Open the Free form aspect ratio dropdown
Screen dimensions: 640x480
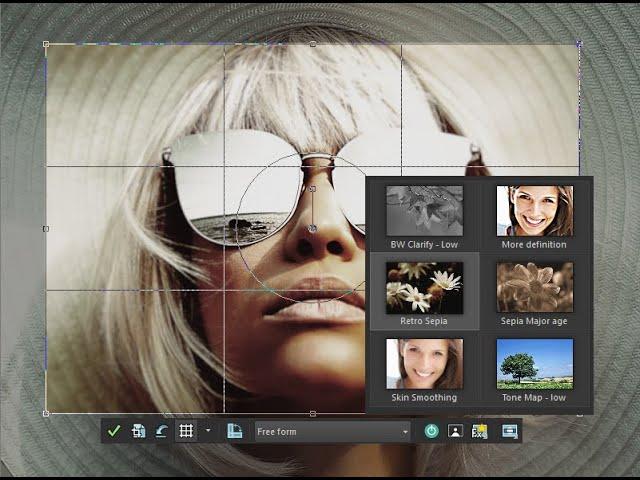[x=333, y=431]
